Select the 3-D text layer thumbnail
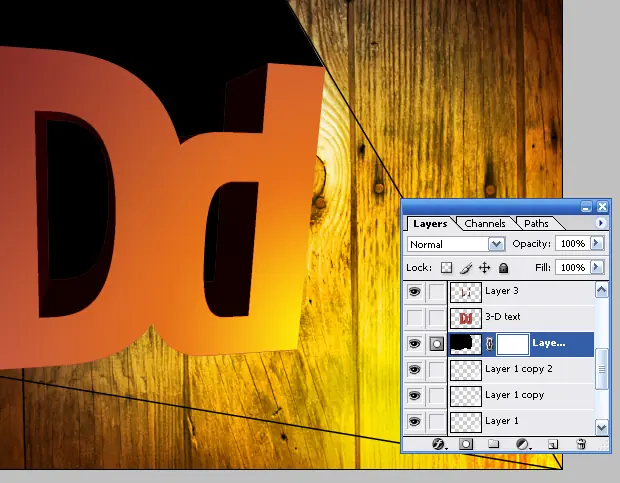The image size is (620, 483). pos(466,318)
